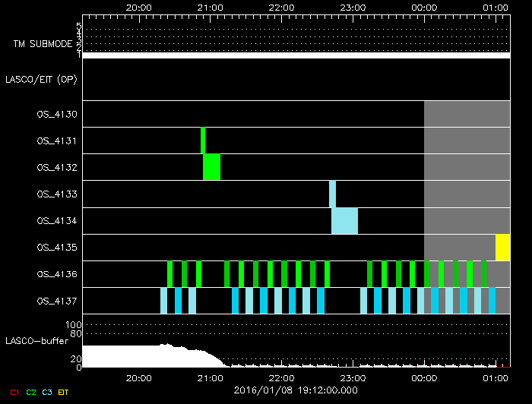Screen dimensions: 532x404
Task: Click the LASCO-buffer axis label
Action: pyautogui.click(x=37, y=341)
